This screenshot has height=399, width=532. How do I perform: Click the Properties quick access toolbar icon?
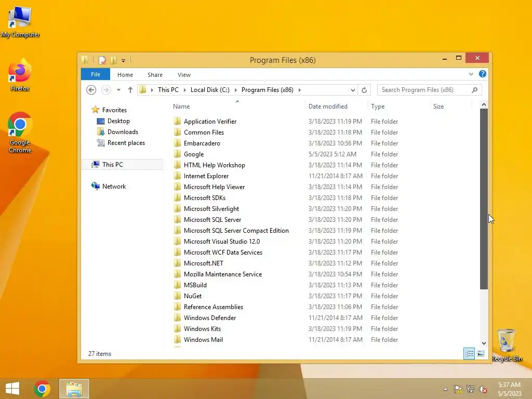[102, 60]
